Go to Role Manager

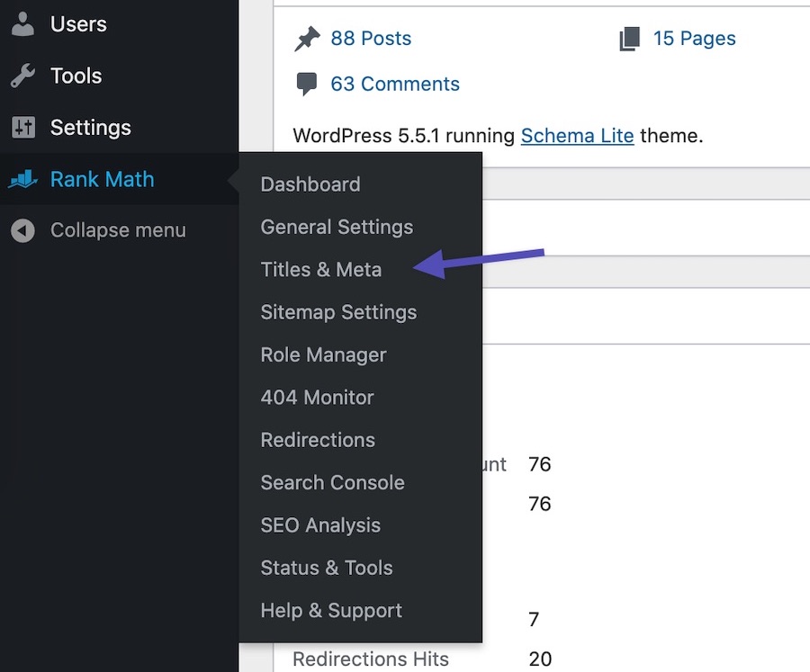click(323, 355)
